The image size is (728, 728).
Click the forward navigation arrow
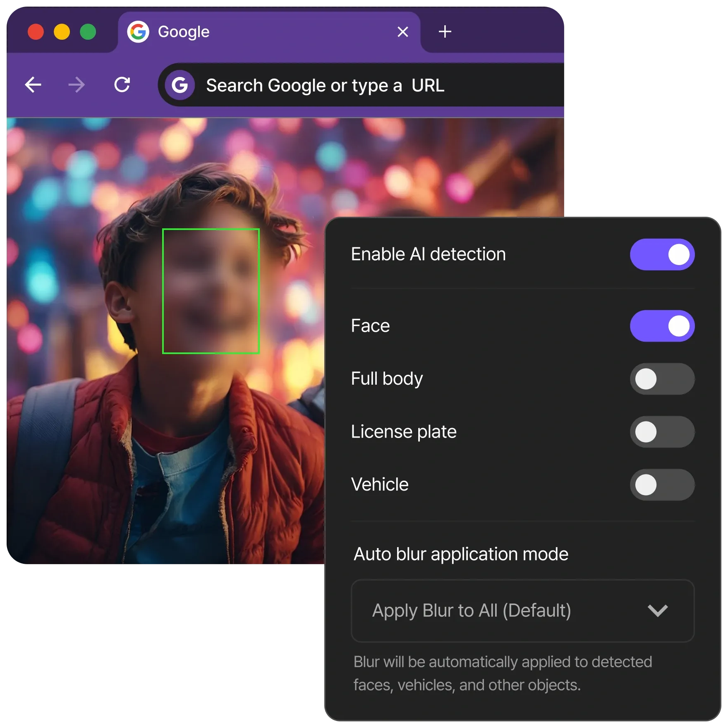pyautogui.click(x=77, y=85)
